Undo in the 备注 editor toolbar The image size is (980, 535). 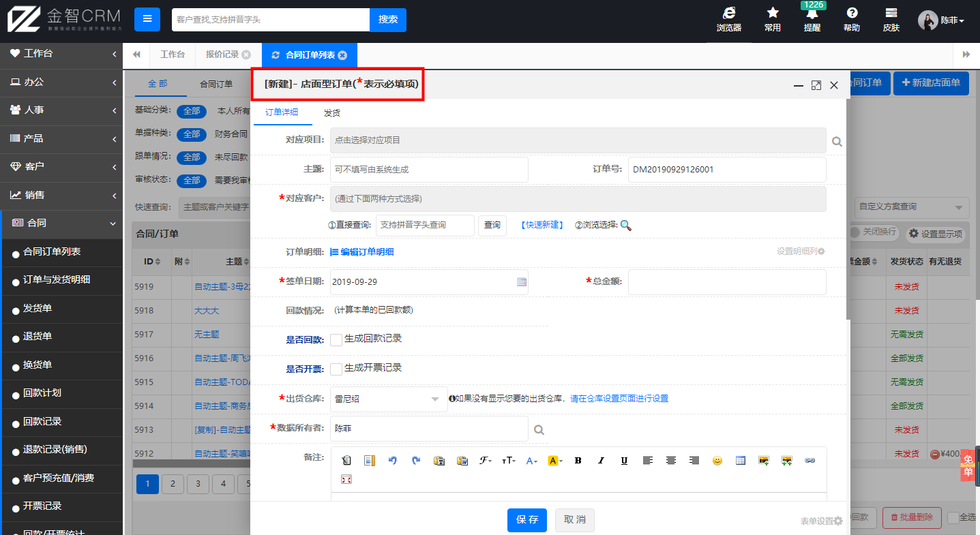[x=393, y=461]
